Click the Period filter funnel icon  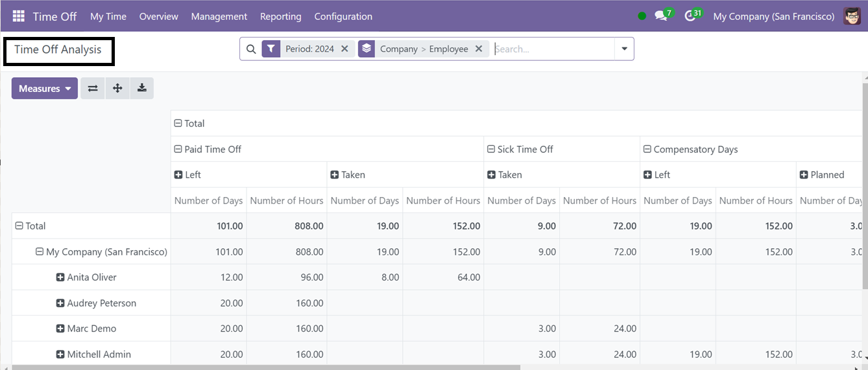click(271, 49)
